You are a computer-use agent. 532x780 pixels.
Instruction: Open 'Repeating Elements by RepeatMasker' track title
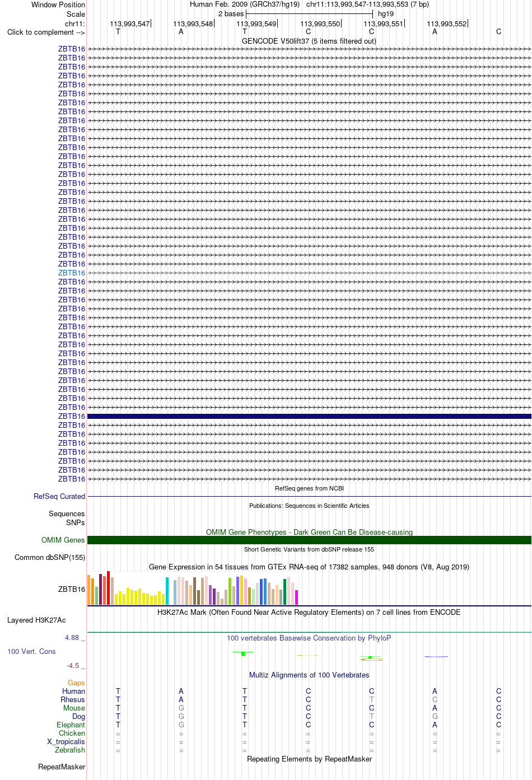(x=309, y=759)
